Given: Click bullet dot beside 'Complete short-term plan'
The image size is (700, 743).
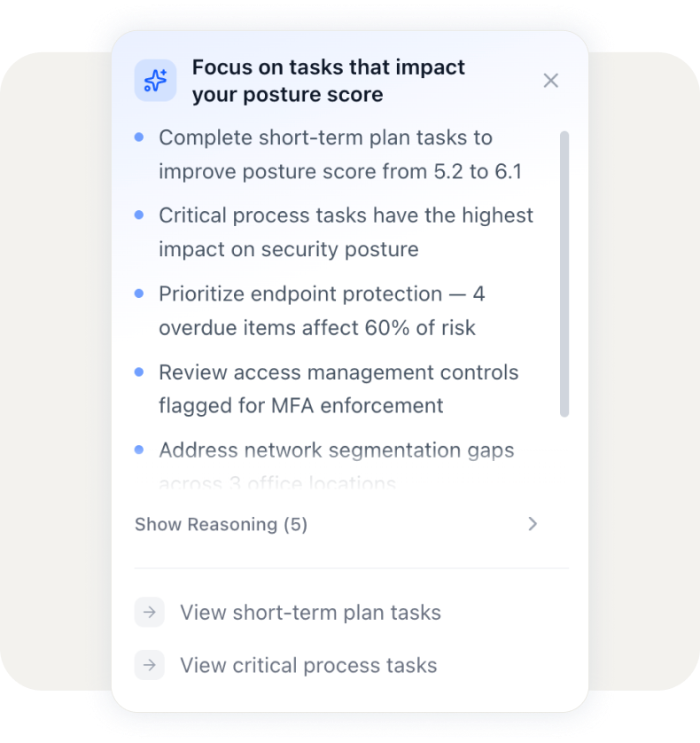Looking at the screenshot, I should (138, 137).
